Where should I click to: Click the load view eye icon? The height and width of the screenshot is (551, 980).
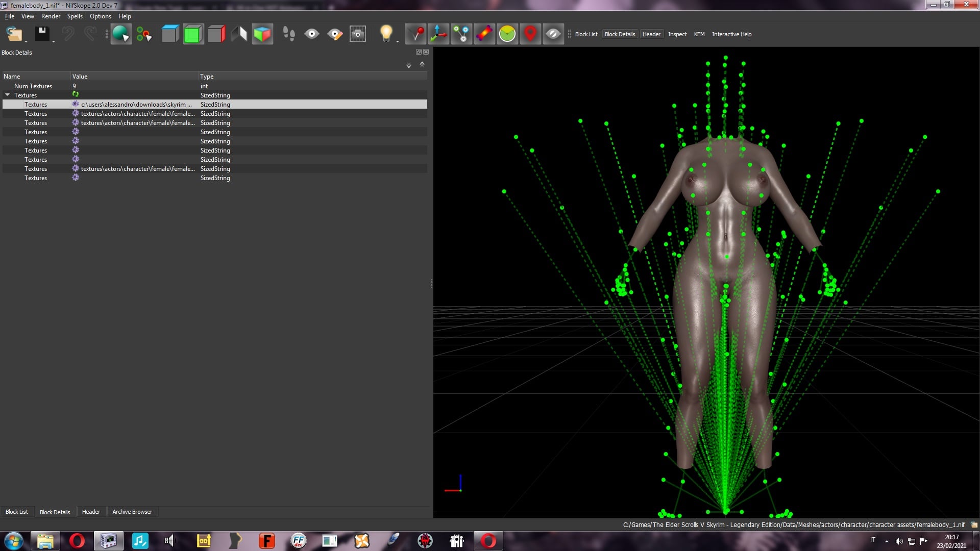312,34
